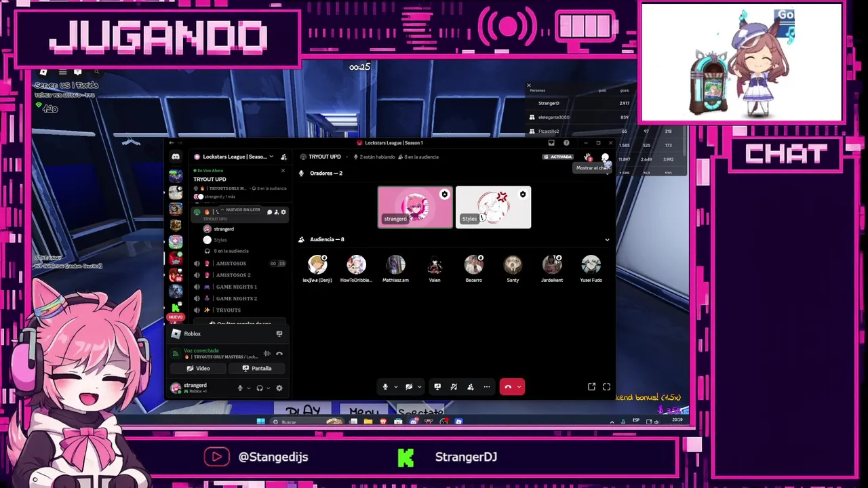Open user settings gear beside strangerd
The height and width of the screenshot is (488, 868).
point(279,388)
